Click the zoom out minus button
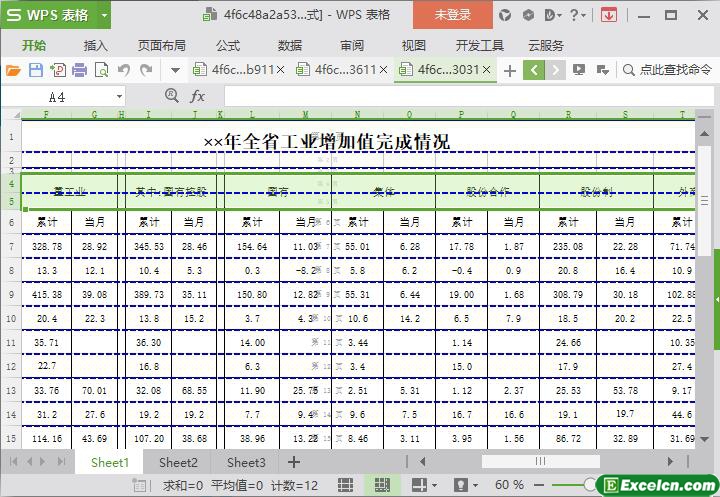 [x=539, y=485]
